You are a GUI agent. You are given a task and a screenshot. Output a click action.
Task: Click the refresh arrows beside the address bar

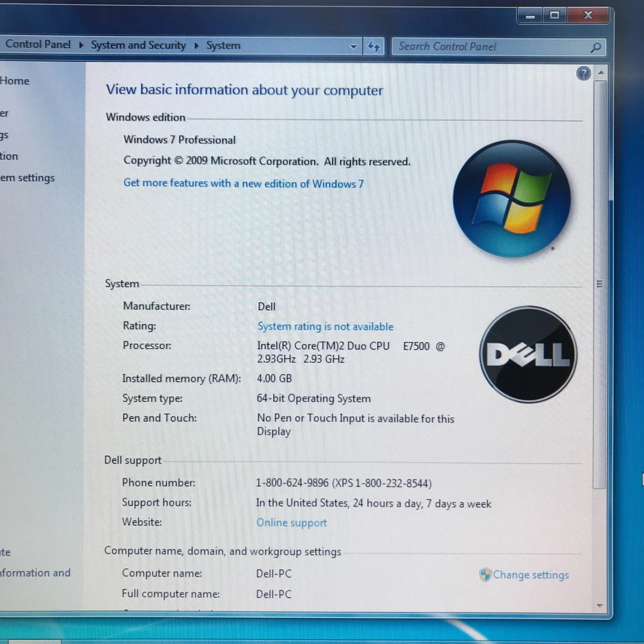[x=374, y=46]
